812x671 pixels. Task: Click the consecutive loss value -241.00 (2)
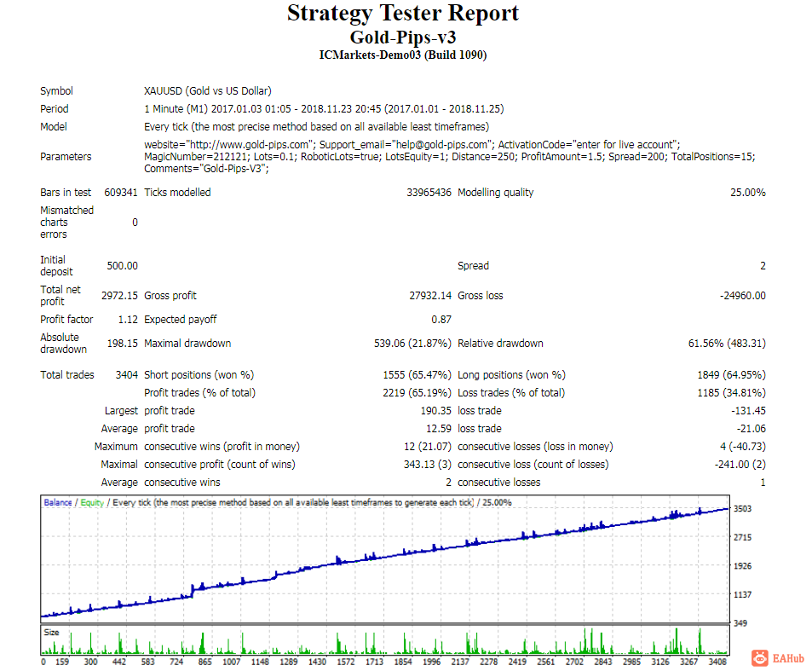[x=740, y=465]
